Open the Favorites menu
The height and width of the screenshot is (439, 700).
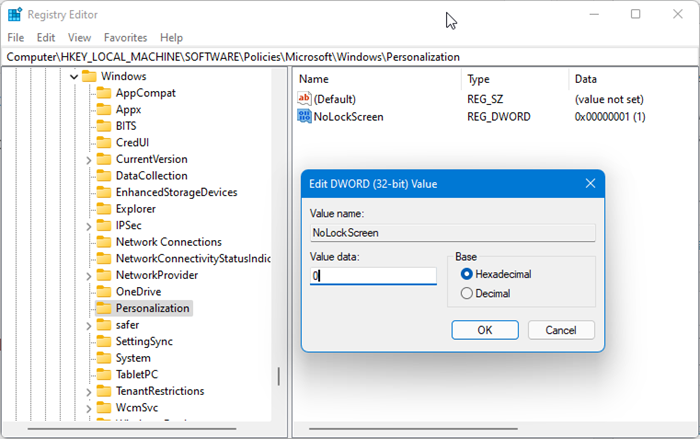click(x=125, y=38)
